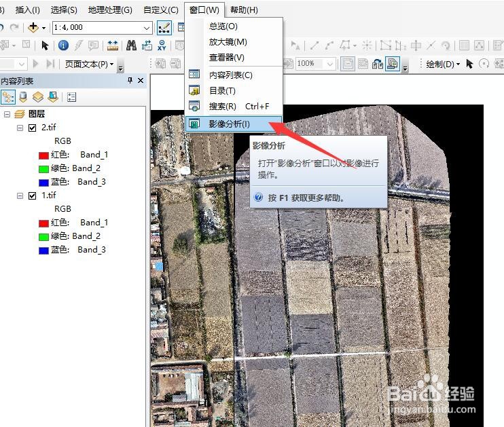Click the red swatch for 2.tif Band_1
Image resolution: width=504 pixels, height=427 pixels.
coord(43,155)
